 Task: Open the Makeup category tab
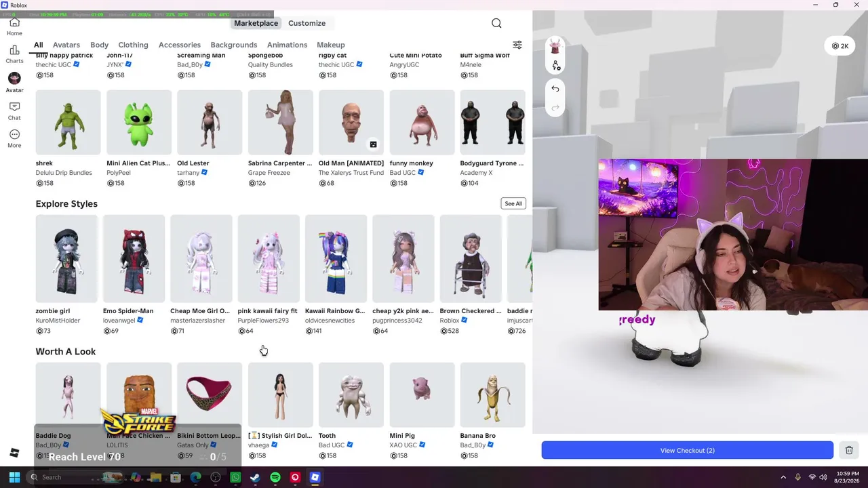point(331,45)
